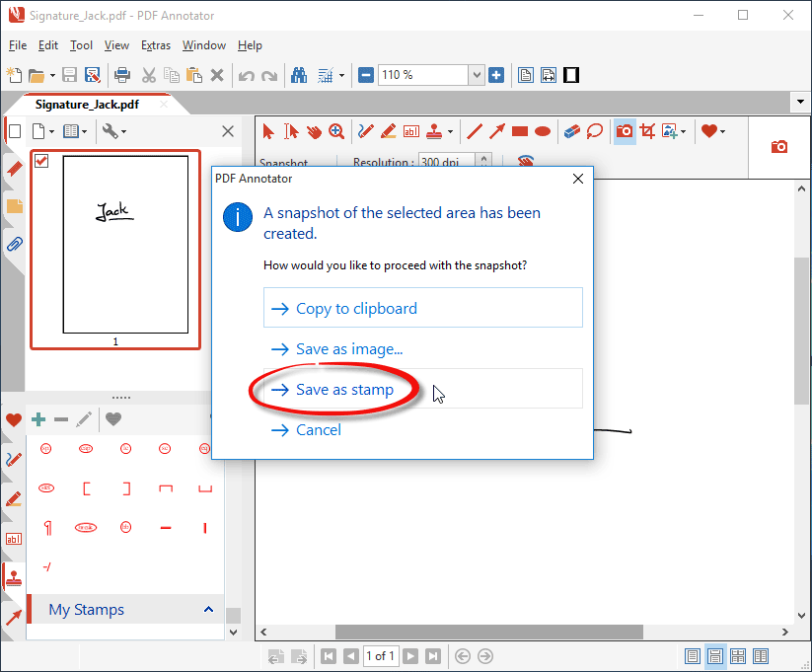The image size is (812, 672).
Task: Select the Eraser tool
Action: [x=569, y=130]
